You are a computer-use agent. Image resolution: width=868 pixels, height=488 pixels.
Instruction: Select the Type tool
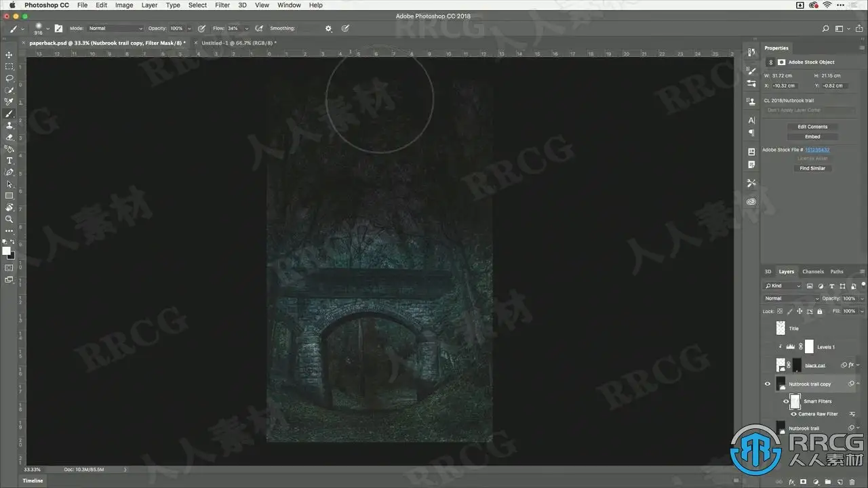pyautogui.click(x=9, y=161)
